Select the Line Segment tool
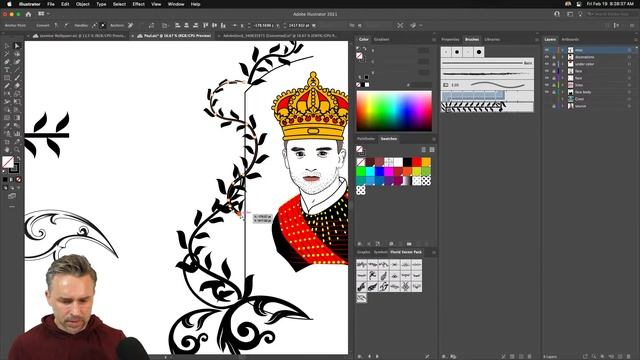 pos(17,70)
